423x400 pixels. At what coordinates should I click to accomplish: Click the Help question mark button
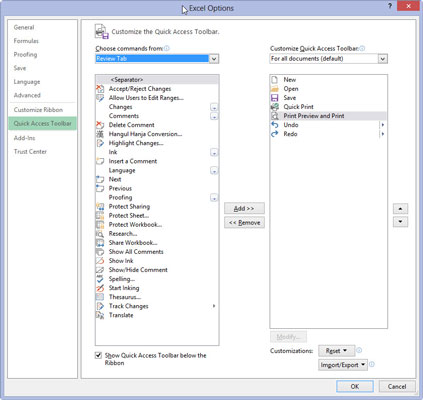pos(390,6)
